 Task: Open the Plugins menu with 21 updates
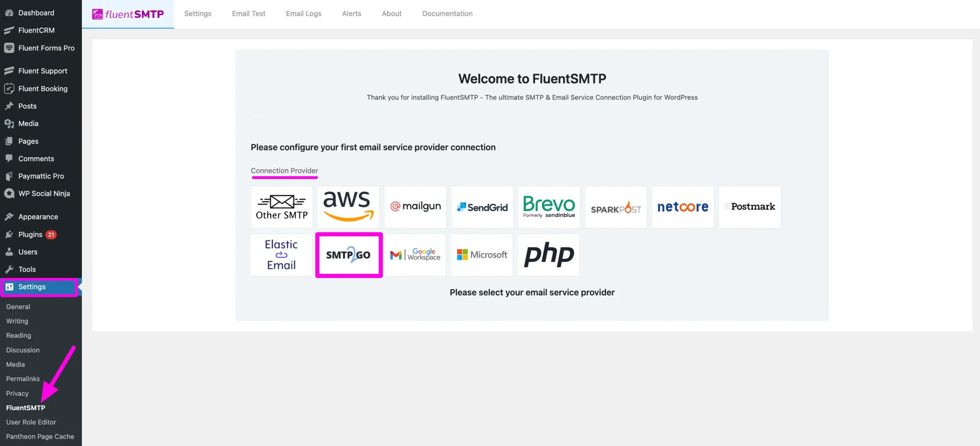pos(41,234)
